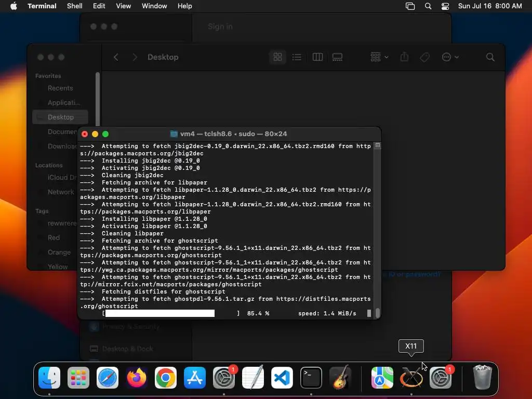The image size is (532, 399).
Task: Click the Terminal title vm4 — tclsh8.6
Action: point(229,134)
